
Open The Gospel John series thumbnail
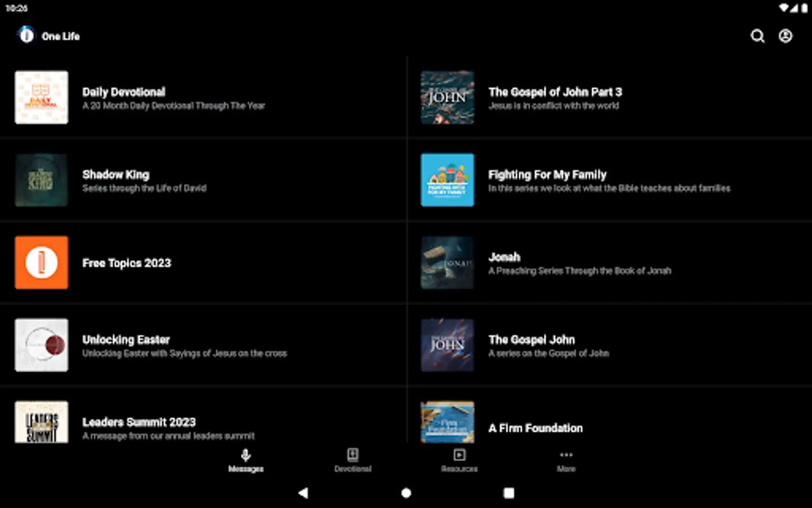448,345
